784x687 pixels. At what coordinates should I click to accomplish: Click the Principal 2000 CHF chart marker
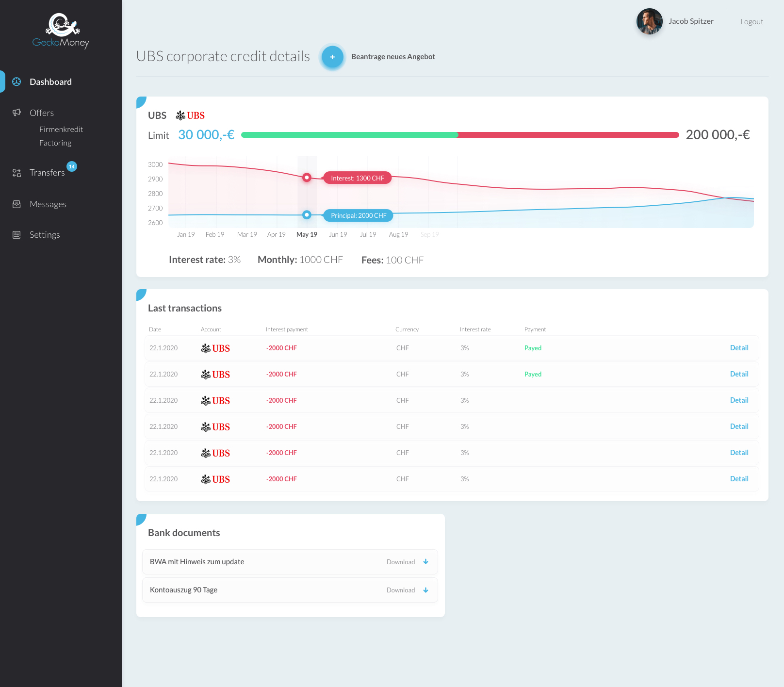(307, 215)
